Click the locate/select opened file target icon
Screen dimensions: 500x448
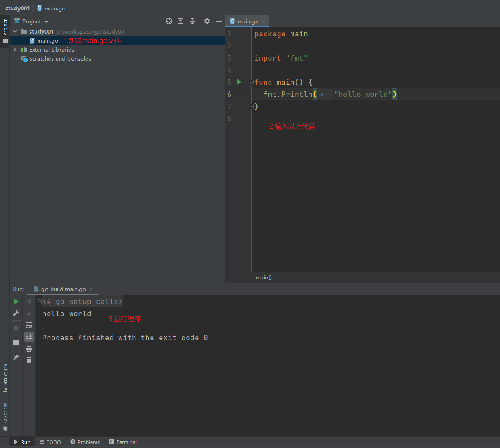[x=169, y=22]
